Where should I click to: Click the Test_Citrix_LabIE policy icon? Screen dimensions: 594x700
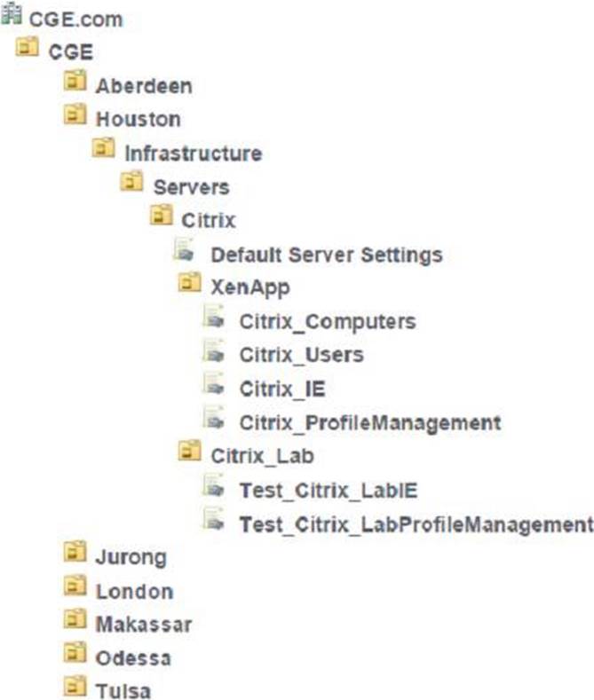tap(216, 488)
